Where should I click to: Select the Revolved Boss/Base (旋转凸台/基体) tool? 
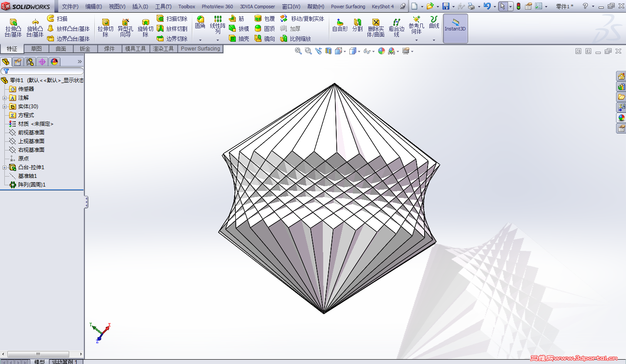point(35,28)
